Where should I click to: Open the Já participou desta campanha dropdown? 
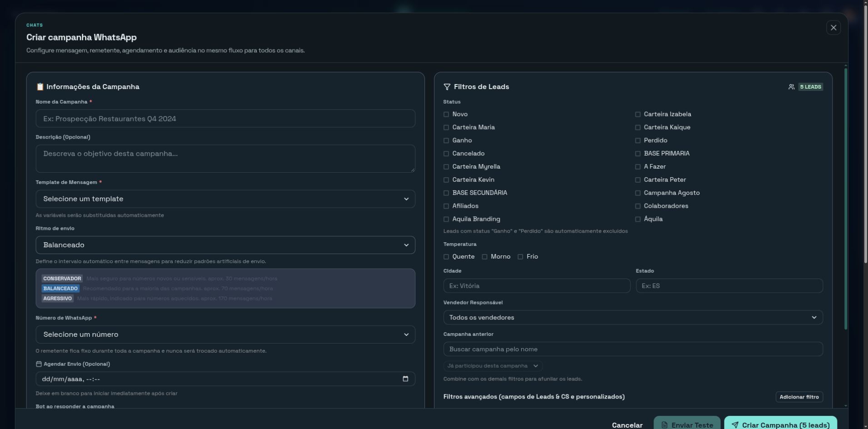(x=493, y=366)
